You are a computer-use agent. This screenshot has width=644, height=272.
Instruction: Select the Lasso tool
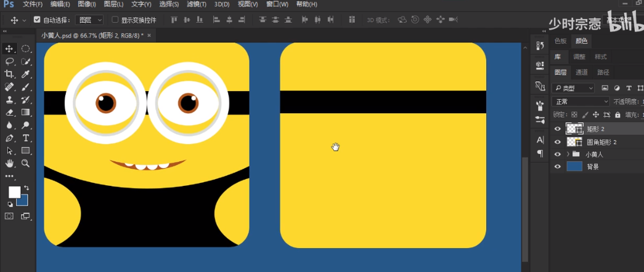9,62
